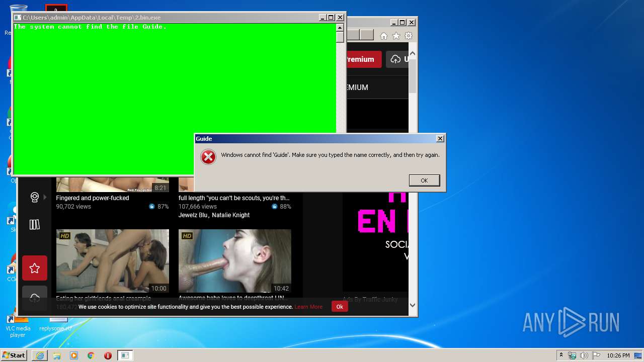644x362 pixels.
Task: Accept cookies with the red Ok button
Action: [340, 307]
